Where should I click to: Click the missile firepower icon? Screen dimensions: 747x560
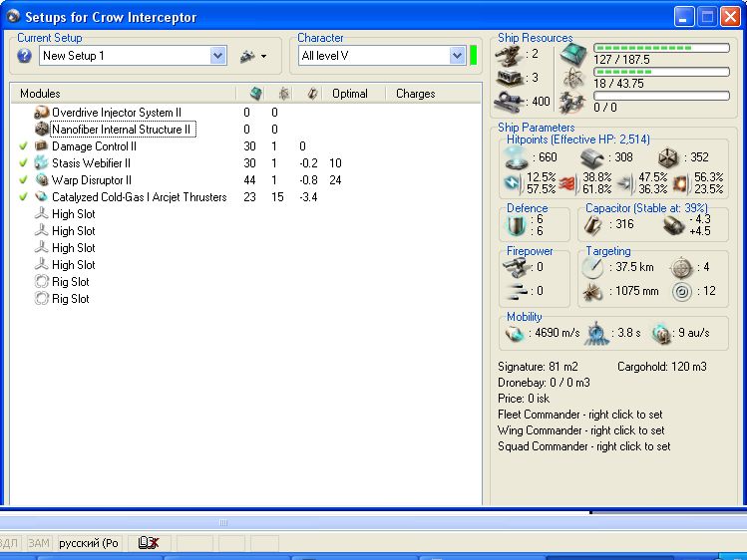click(518, 291)
